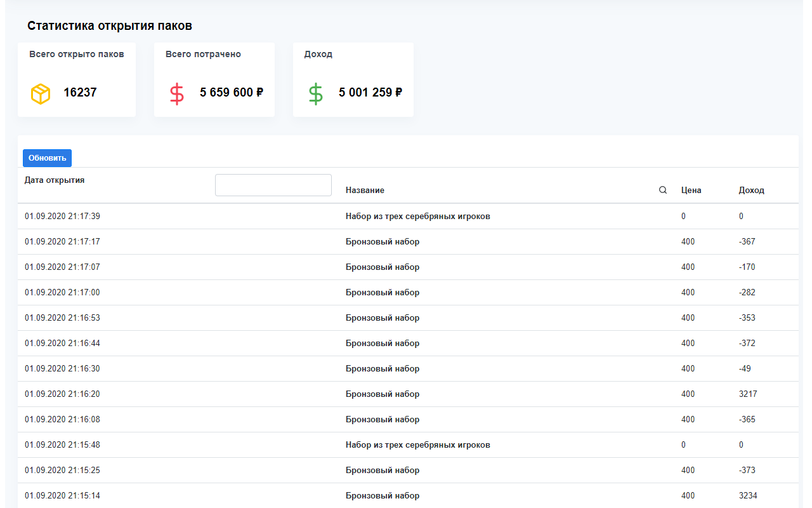Click the Дата открытия column header

[55, 180]
